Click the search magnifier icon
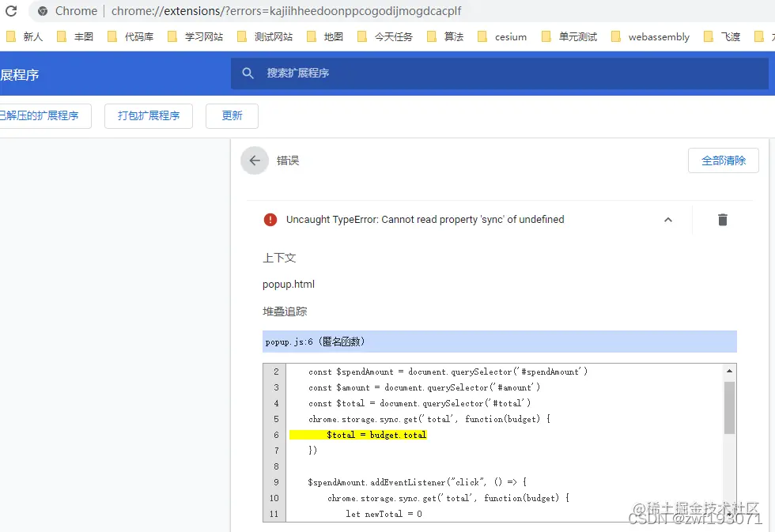The height and width of the screenshot is (532, 775). click(x=248, y=73)
